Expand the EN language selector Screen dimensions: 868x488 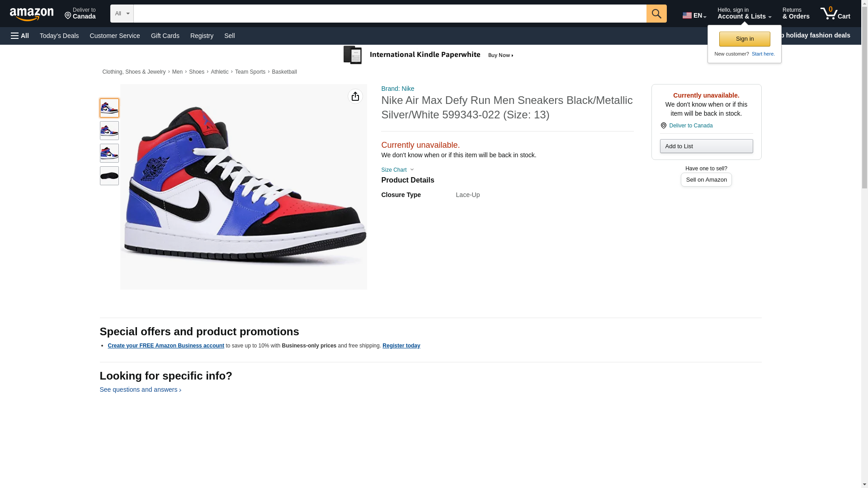point(694,15)
